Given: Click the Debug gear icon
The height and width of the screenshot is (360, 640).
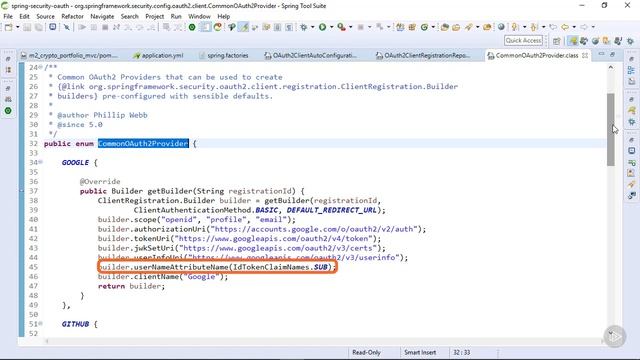Looking at the screenshot, I should (304, 27).
